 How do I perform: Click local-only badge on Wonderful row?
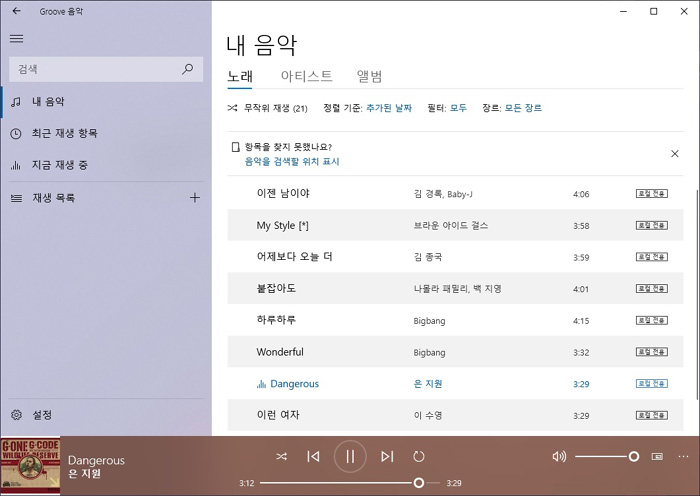click(x=652, y=352)
